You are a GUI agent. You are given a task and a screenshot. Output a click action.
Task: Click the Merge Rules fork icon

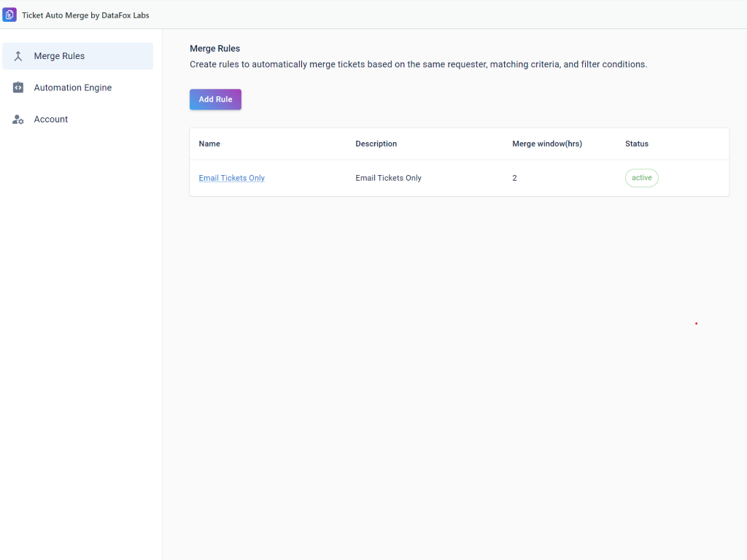pyautogui.click(x=18, y=56)
